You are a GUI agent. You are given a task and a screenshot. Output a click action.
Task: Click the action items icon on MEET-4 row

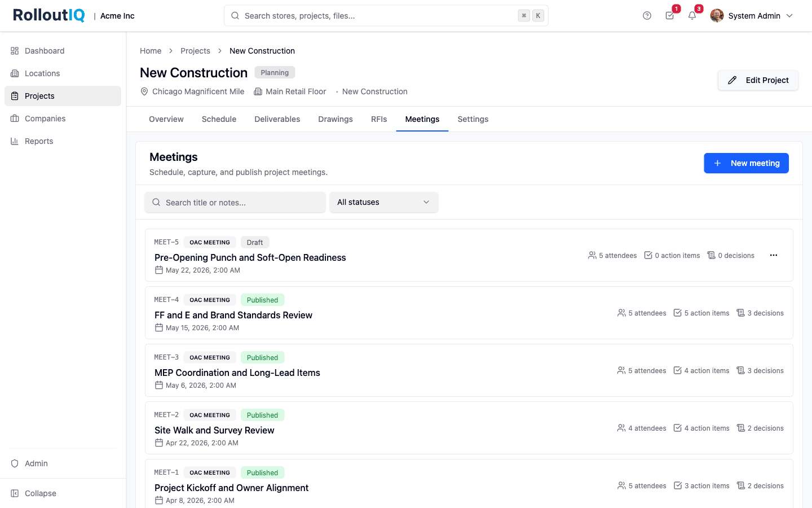pyautogui.click(x=678, y=313)
